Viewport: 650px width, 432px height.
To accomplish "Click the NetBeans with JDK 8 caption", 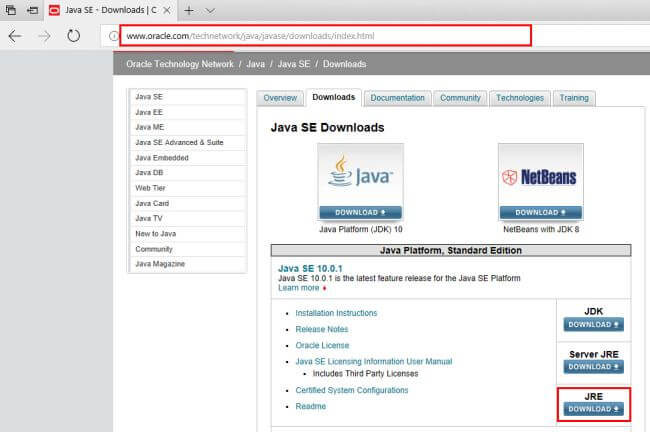I will click(541, 229).
